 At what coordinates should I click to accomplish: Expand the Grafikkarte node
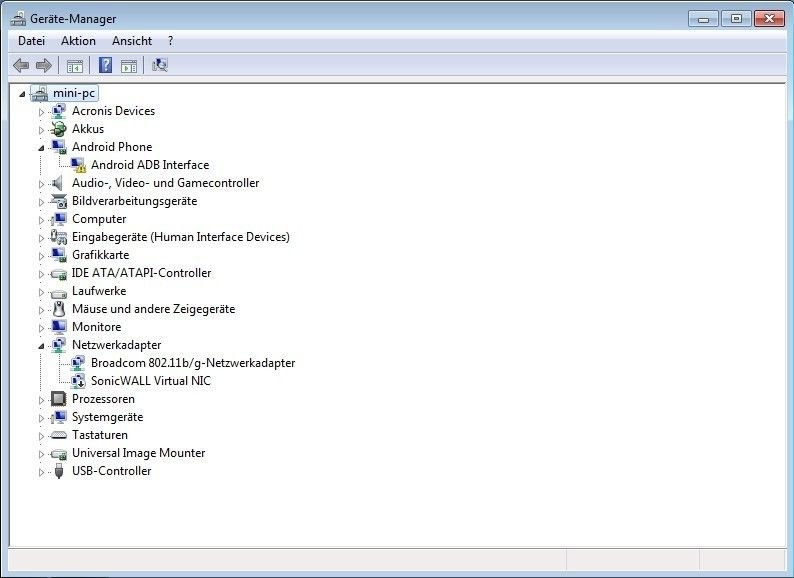[41, 256]
